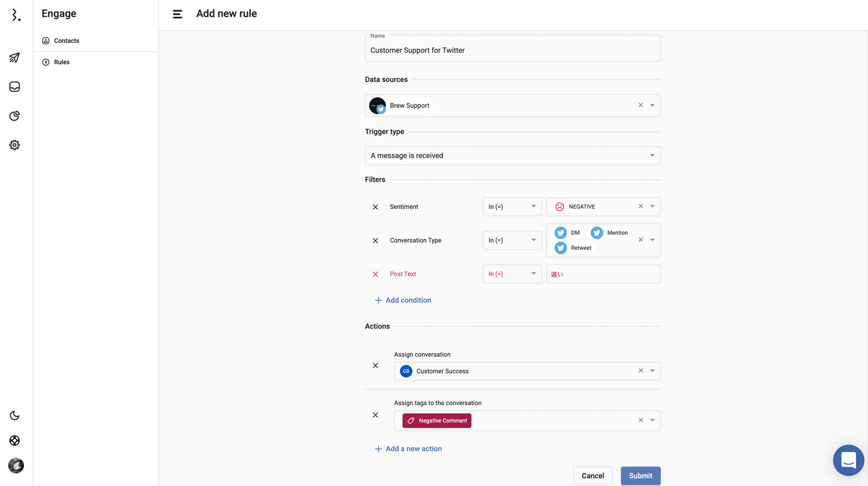Click the Submit button
Viewport: 868px width, 486px height.
click(x=640, y=476)
